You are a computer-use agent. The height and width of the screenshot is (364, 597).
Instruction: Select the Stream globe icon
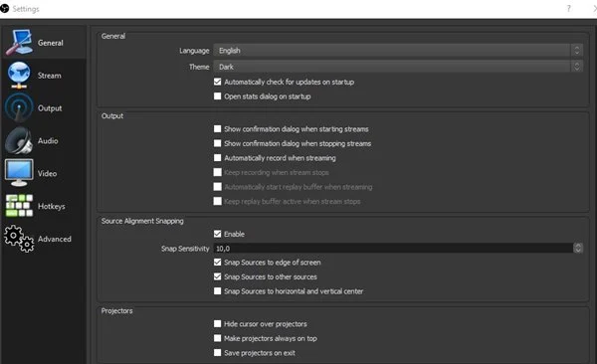(19, 75)
